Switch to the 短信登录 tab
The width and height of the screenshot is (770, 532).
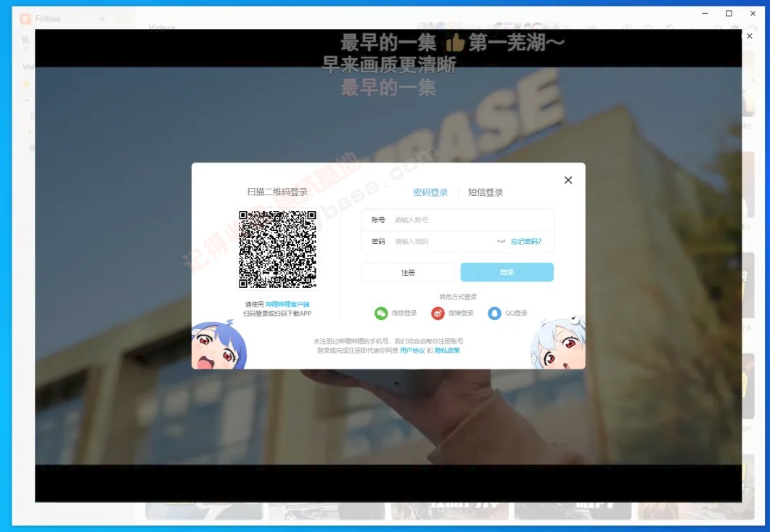point(486,192)
